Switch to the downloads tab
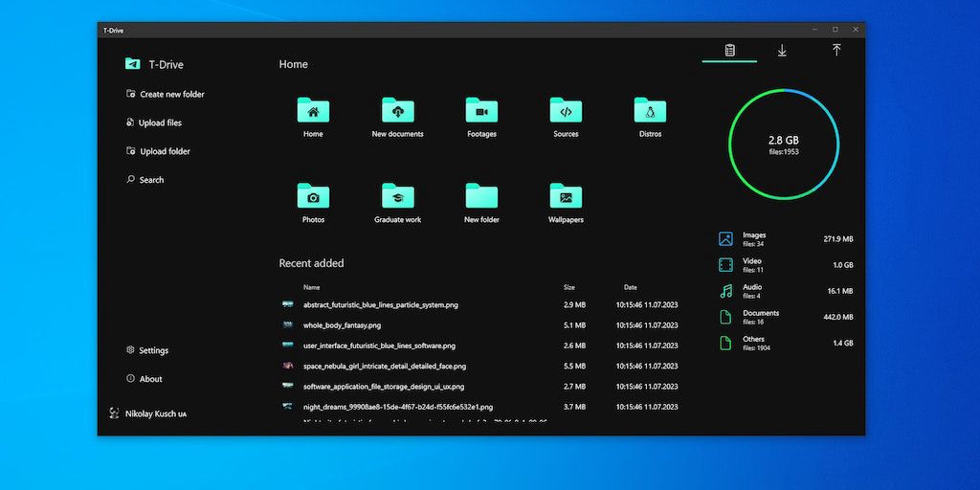 782,51
